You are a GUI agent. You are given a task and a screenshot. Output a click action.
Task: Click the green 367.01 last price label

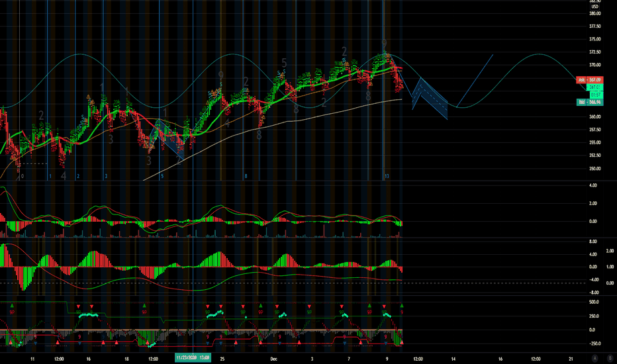tap(594, 87)
